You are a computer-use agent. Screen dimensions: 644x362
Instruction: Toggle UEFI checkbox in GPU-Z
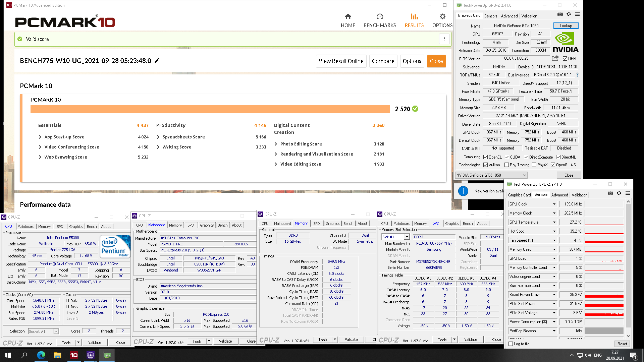(x=565, y=59)
